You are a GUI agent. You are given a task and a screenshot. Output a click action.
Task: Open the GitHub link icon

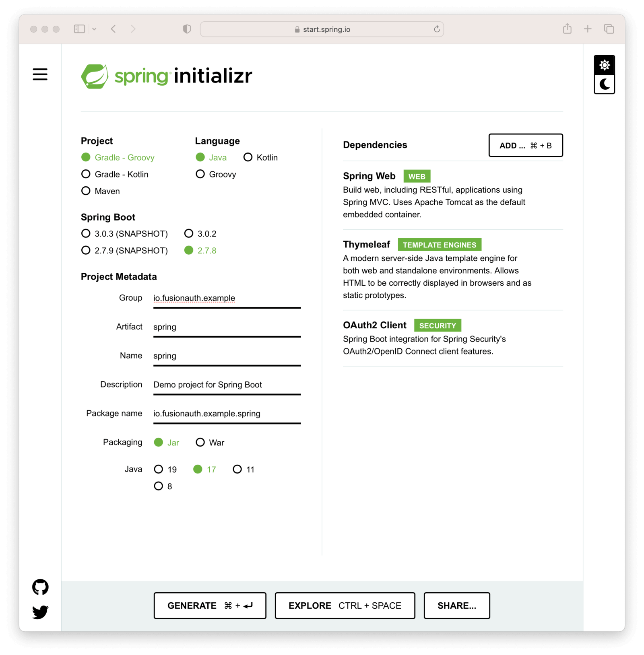[x=40, y=587]
